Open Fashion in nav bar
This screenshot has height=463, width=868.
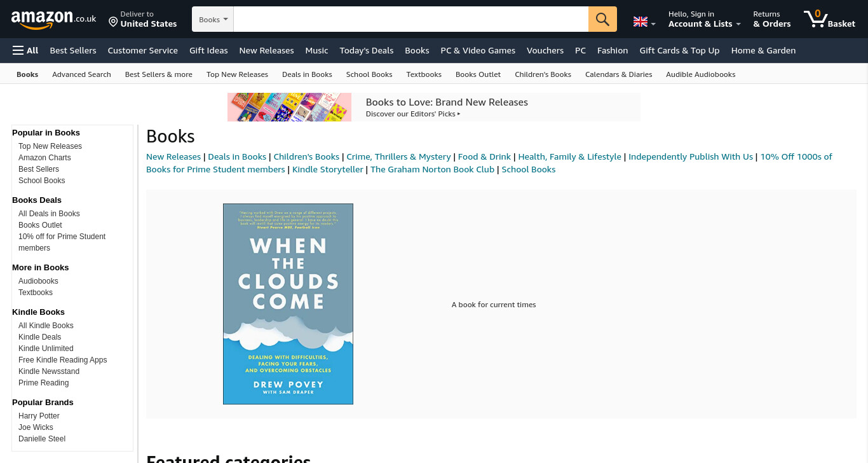tap(613, 50)
